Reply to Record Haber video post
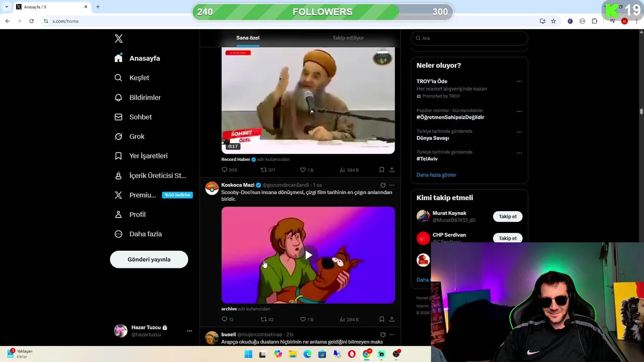644x362 pixels. 229,170
